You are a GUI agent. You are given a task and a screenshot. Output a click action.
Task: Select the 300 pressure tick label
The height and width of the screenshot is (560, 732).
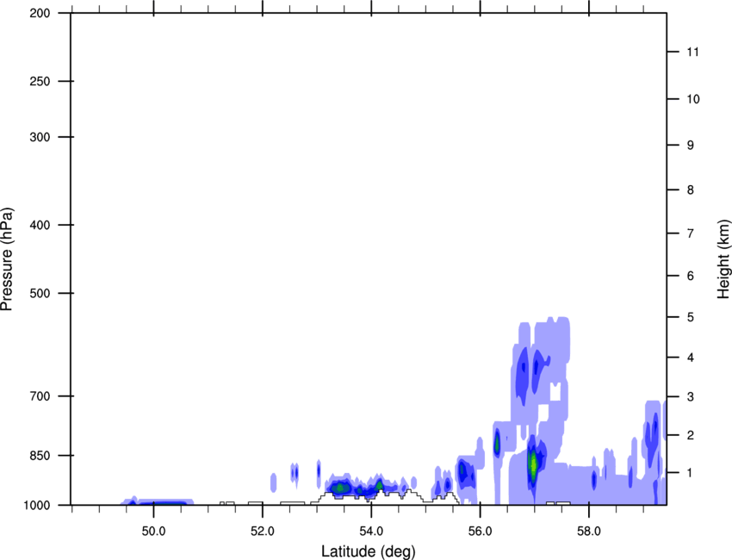pyautogui.click(x=40, y=137)
